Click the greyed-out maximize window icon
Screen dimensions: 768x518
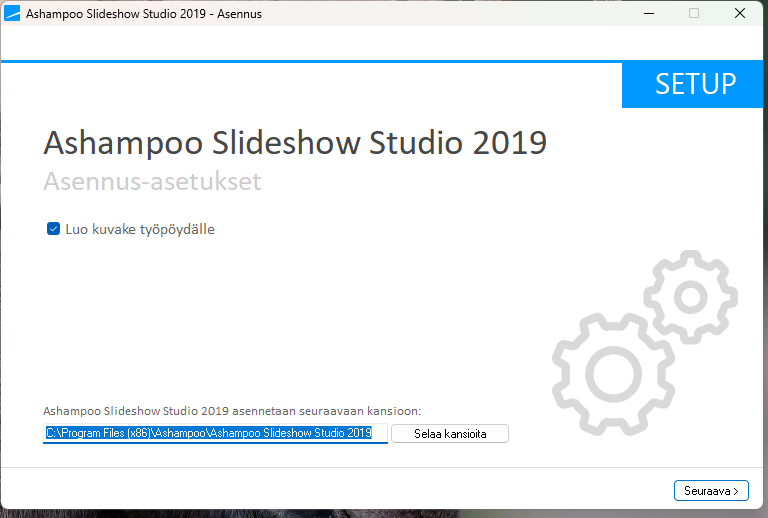click(x=694, y=13)
